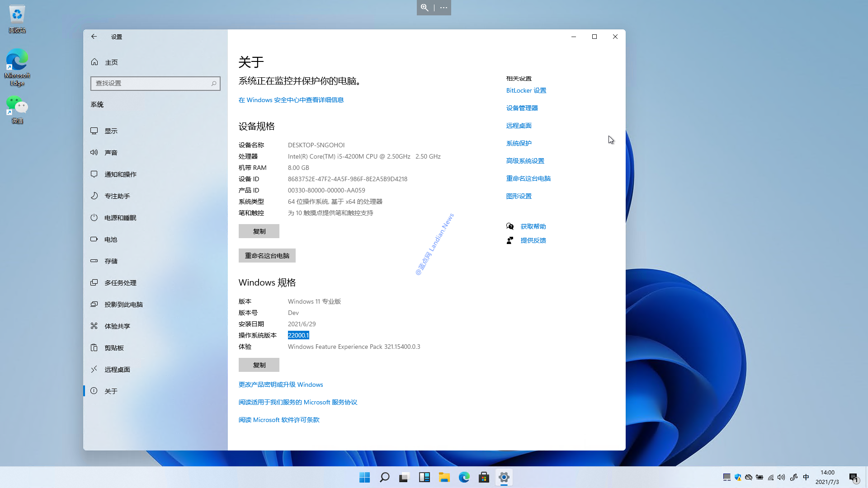The height and width of the screenshot is (488, 868).
Task: Click the get-help chat icon
Action: pyautogui.click(x=510, y=226)
